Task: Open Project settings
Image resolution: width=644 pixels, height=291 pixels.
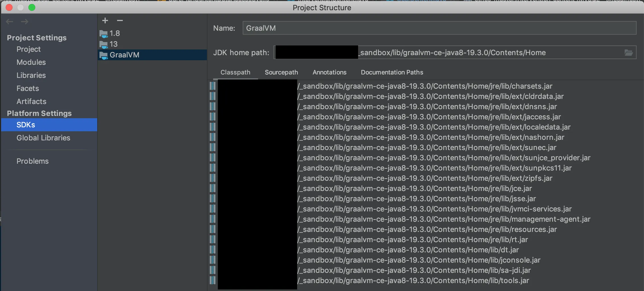Action: pos(28,49)
